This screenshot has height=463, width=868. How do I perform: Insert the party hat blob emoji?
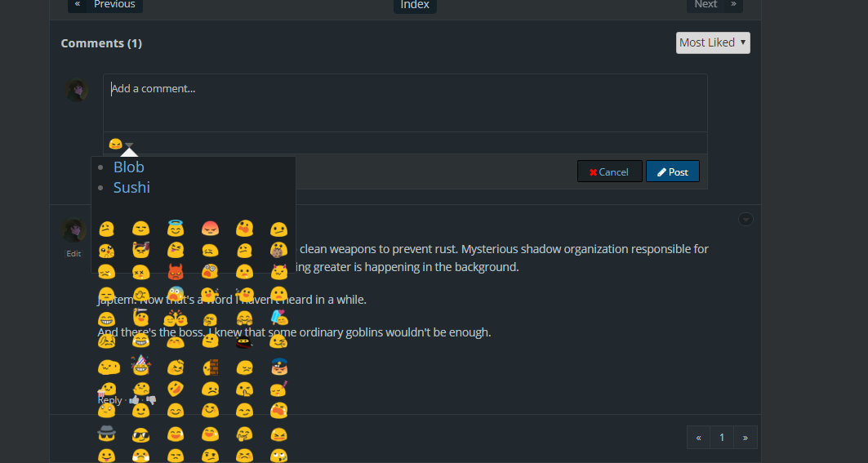coord(141,364)
